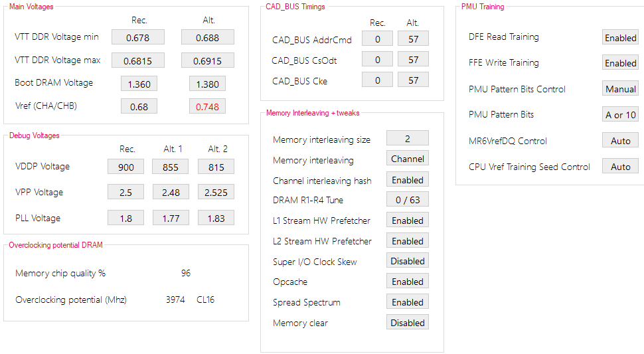Toggle the Memory clear Disabled button

408,323
